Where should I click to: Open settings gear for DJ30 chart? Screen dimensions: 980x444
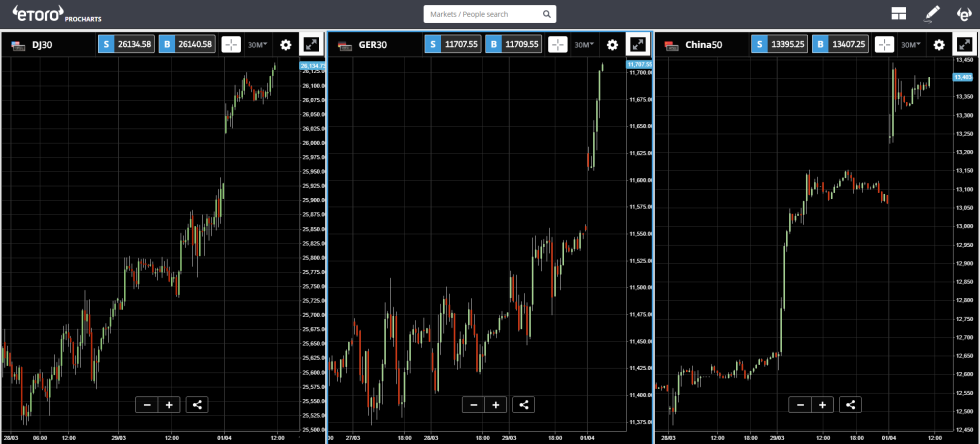pyautogui.click(x=285, y=45)
